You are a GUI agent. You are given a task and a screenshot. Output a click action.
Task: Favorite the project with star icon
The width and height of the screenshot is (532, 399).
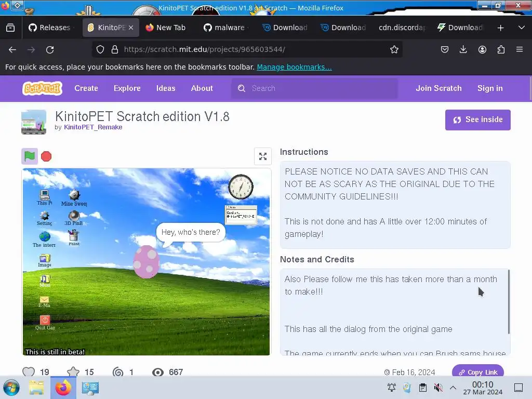73,371
